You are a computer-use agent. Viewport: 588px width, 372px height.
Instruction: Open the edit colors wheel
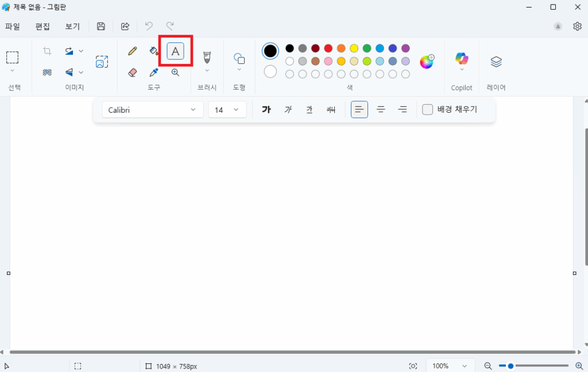click(x=426, y=62)
